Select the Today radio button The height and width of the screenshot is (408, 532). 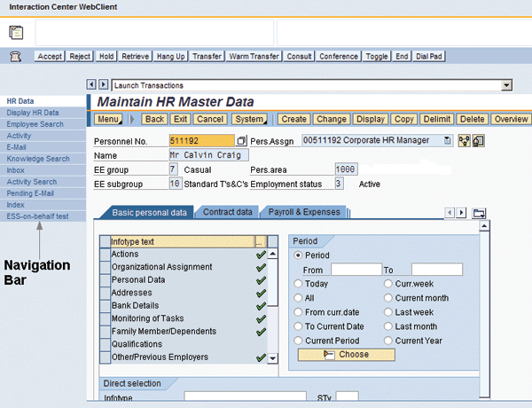pyautogui.click(x=298, y=284)
